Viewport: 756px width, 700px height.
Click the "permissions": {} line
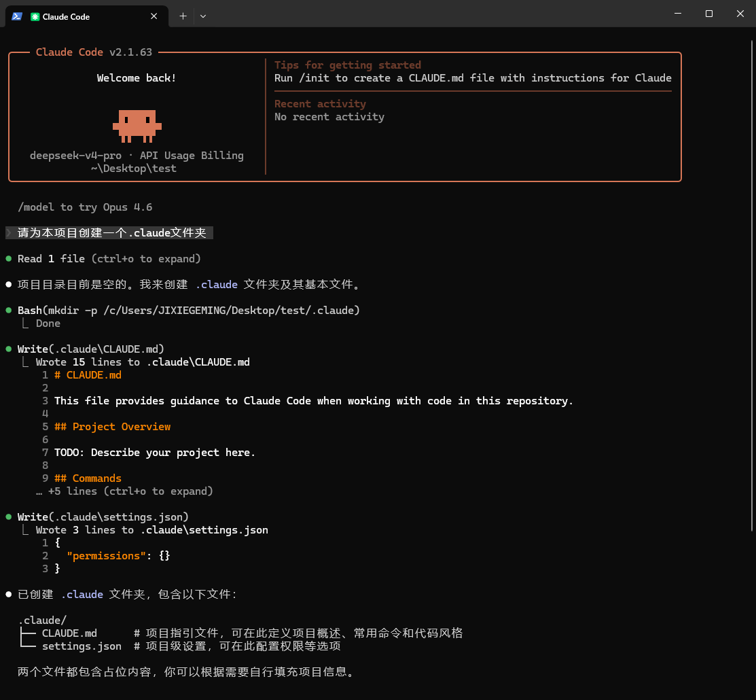coord(118,556)
